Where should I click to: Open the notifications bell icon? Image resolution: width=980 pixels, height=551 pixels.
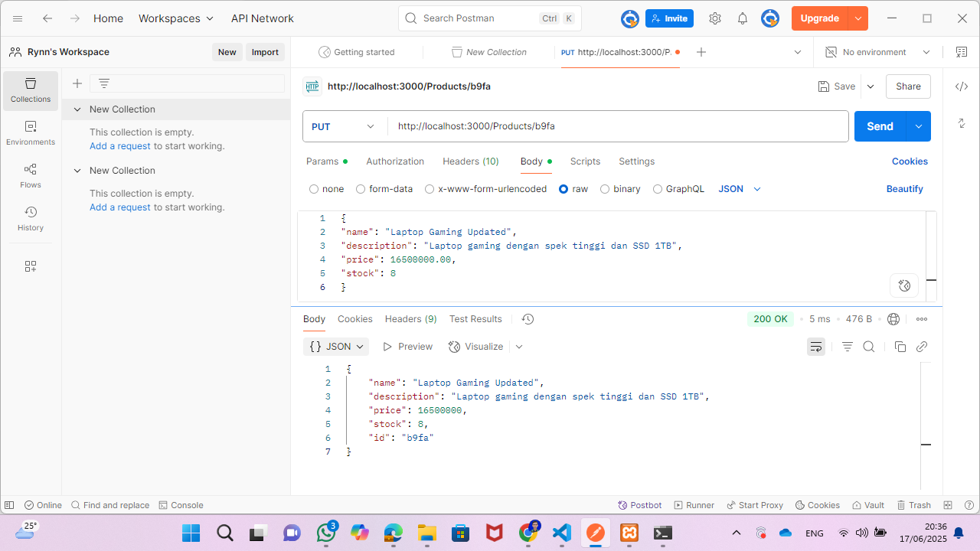click(743, 18)
